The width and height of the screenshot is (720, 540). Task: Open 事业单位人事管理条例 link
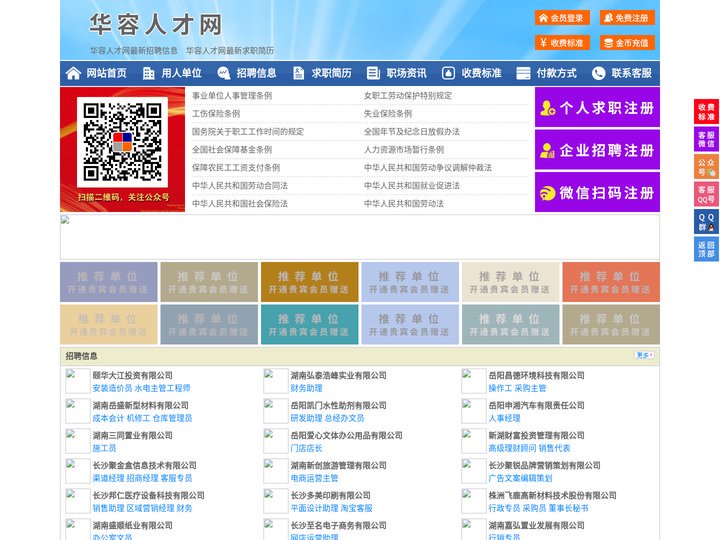tap(232, 96)
